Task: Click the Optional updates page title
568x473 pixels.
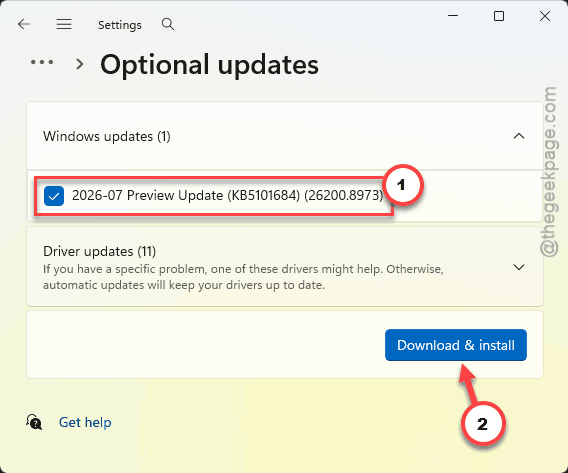Action: pos(209,65)
